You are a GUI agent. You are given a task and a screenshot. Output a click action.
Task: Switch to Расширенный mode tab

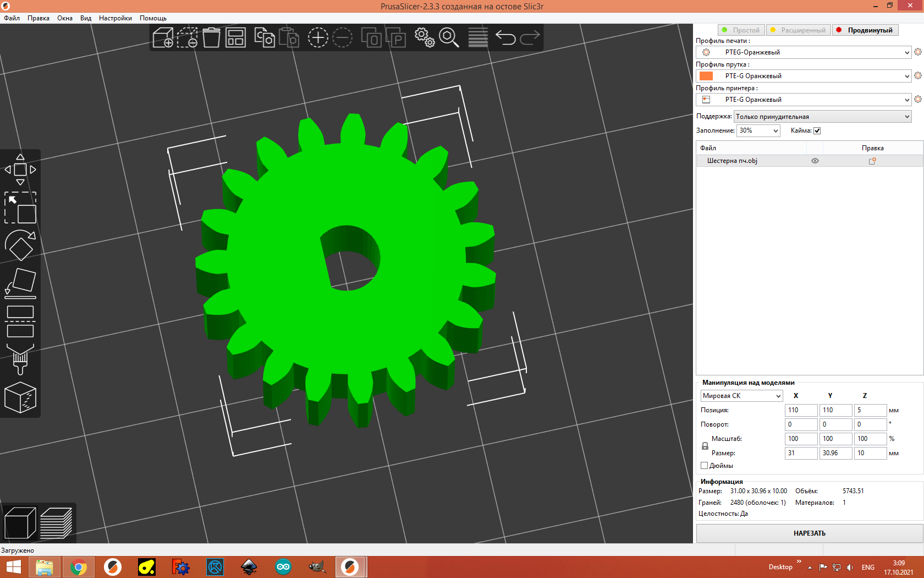pyautogui.click(x=798, y=30)
